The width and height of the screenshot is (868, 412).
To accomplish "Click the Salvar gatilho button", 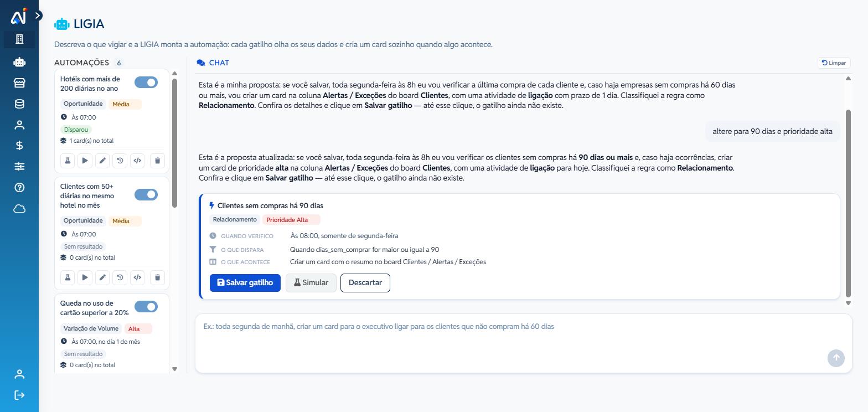I will click(x=245, y=283).
